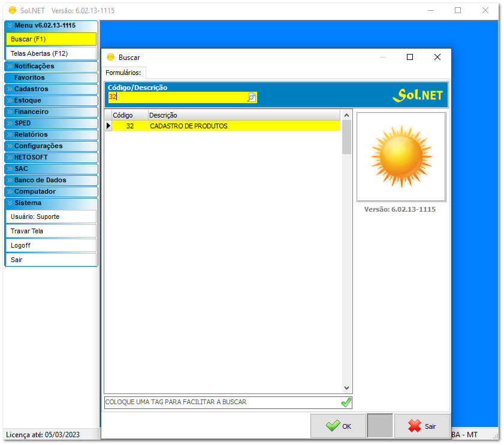Viewport: 504px width, 445px height.
Task: Click the sun logo image in the preview
Action: coord(401,157)
